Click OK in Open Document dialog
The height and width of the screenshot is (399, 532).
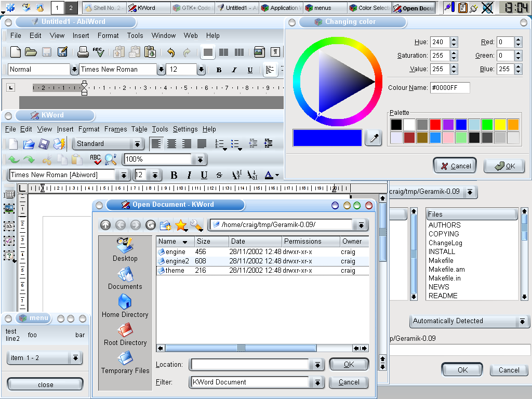[349, 364]
